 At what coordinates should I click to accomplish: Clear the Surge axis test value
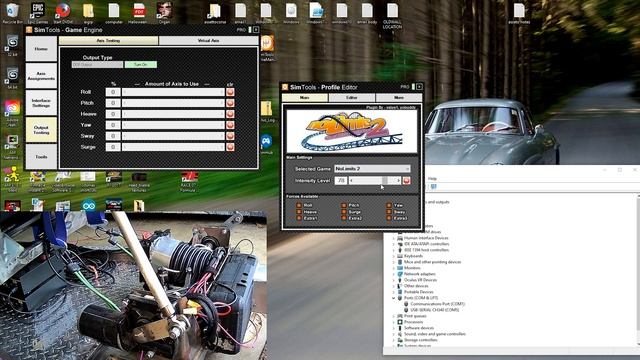click(230, 147)
